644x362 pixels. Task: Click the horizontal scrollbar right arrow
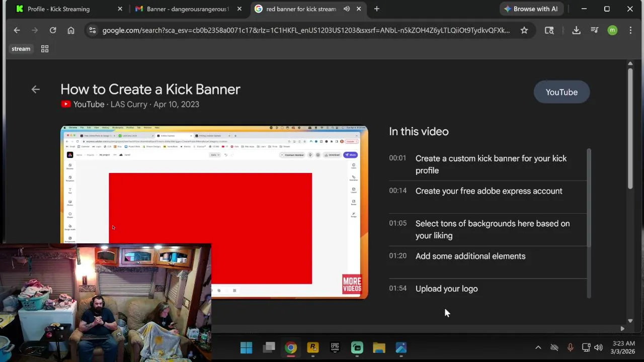pyautogui.click(x=622, y=328)
